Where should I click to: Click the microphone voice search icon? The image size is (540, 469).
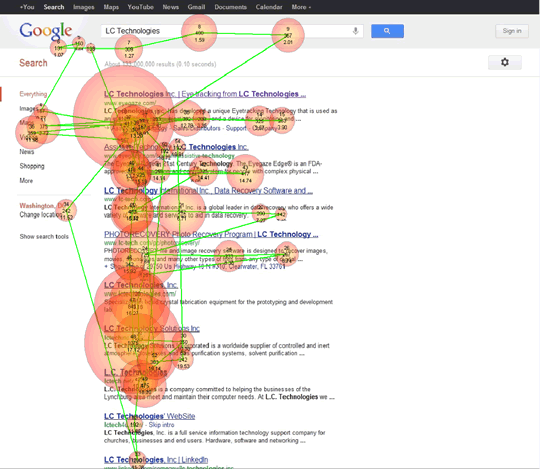(x=355, y=31)
